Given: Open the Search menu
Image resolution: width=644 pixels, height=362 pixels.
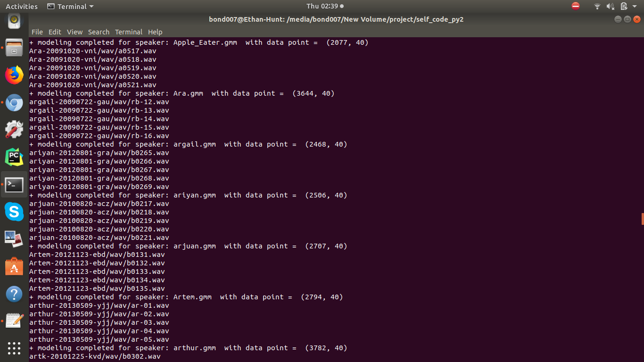Looking at the screenshot, I should pos(99,32).
